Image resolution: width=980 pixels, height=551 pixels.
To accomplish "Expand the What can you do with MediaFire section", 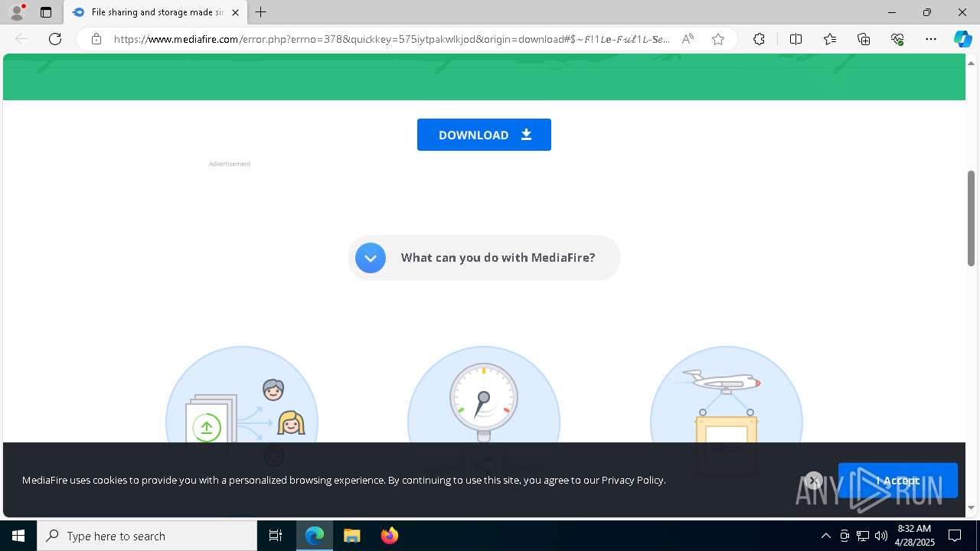I will click(484, 258).
